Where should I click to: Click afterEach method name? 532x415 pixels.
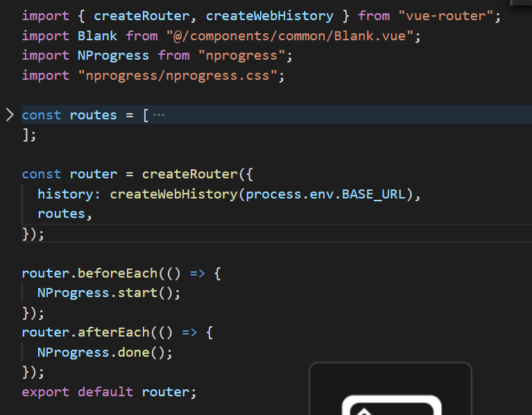(x=113, y=332)
